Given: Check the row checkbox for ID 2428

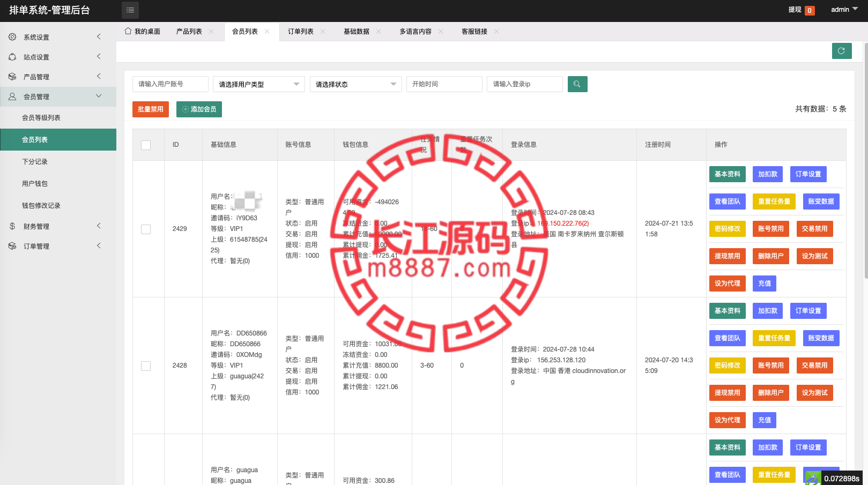Looking at the screenshot, I should pyautogui.click(x=146, y=366).
